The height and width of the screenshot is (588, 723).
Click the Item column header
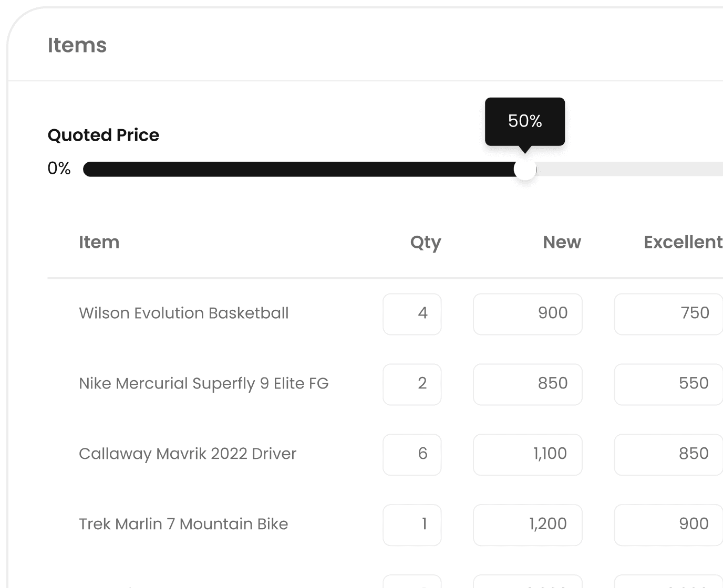point(99,242)
